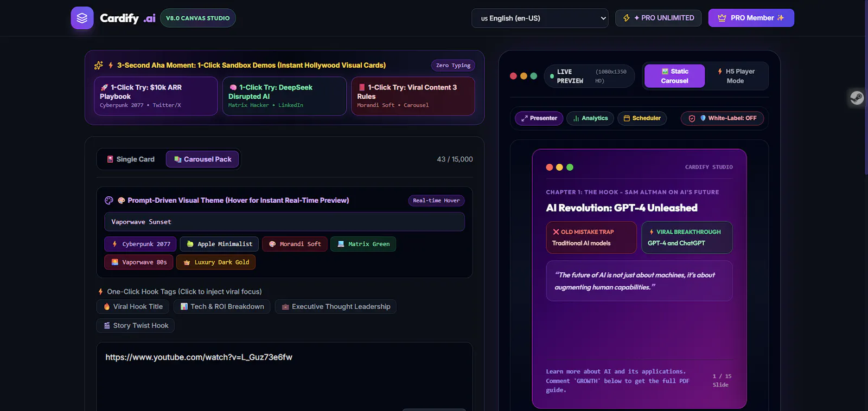Click the Carousel Pack tab's icon

coord(177,159)
